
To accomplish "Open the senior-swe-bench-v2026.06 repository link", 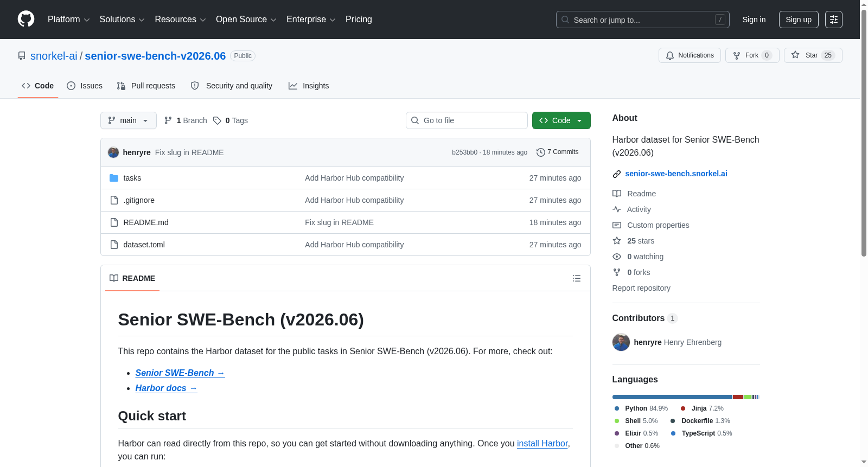I will click(155, 56).
